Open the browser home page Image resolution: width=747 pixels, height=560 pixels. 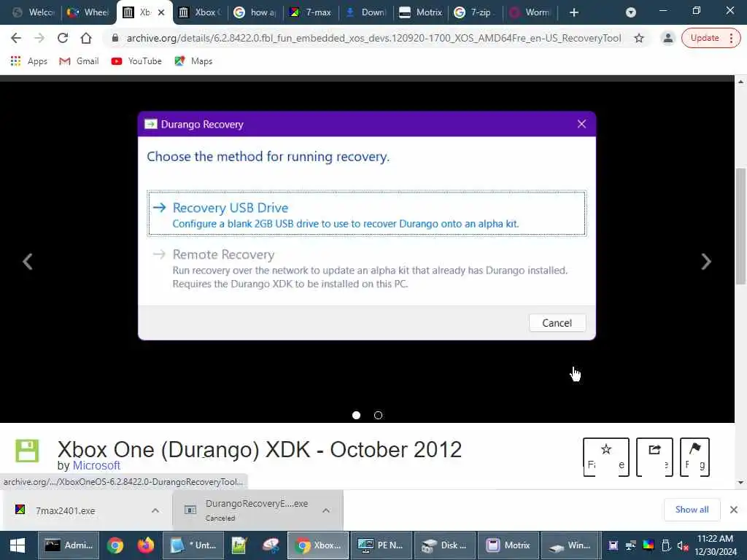[86, 38]
